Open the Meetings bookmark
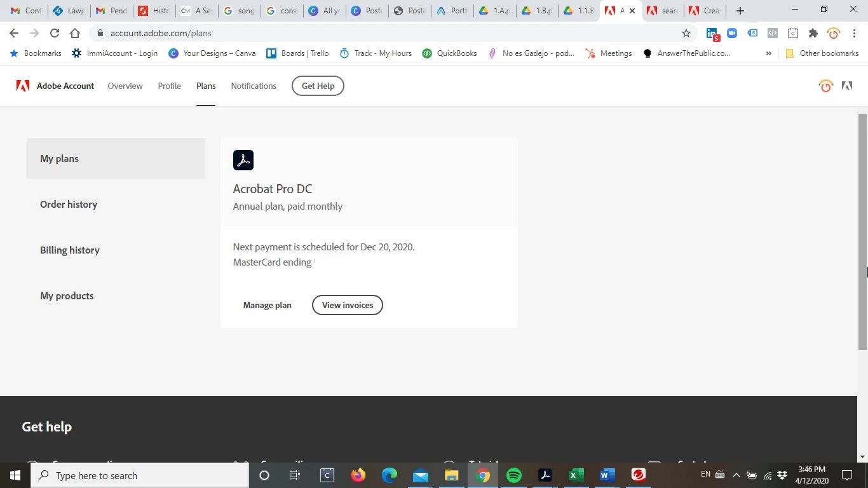The image size is (868, 488). point(608,53)
